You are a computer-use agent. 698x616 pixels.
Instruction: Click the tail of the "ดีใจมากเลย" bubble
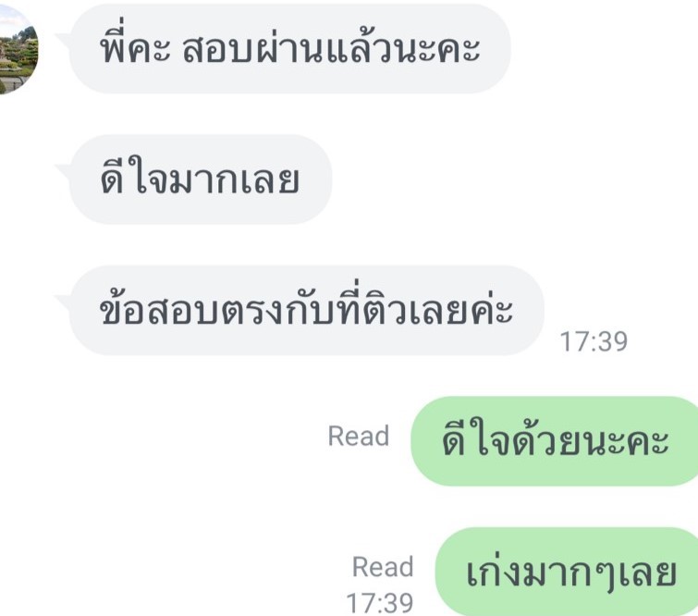coord(63,170)
